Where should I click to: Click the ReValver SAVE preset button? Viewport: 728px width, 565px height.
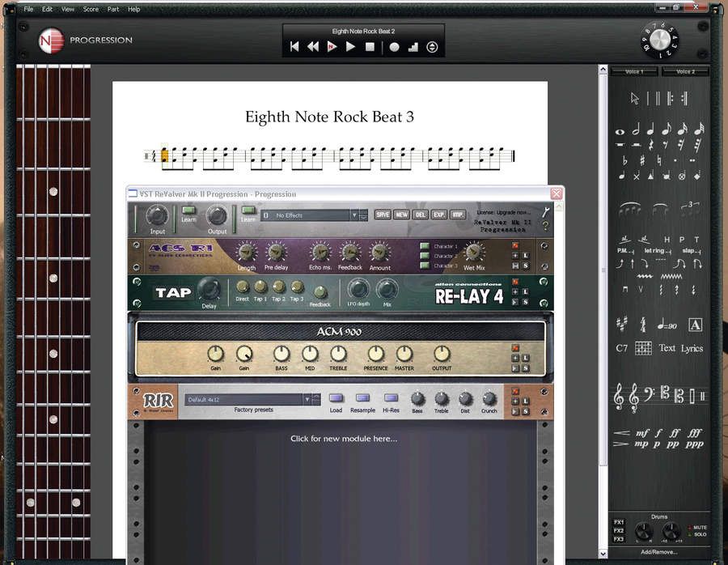click(383, 215)
